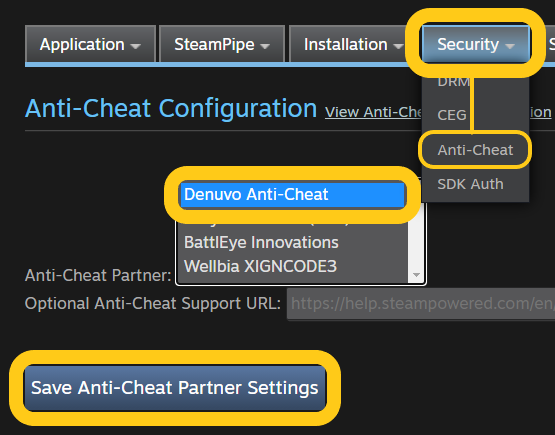Click the Installation tab dropdown arrow
The image size is (555, 435).
click(x=398, y=46)
